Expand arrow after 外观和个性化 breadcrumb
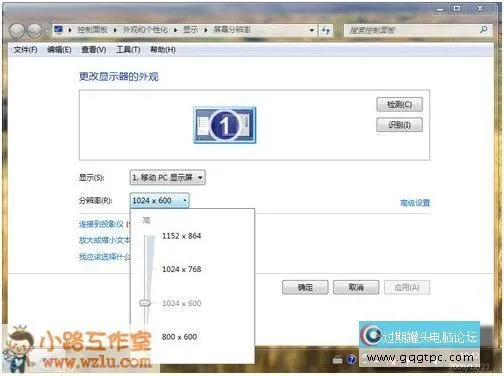This screenshot has width=504, height=376. [x=175, y=30]
